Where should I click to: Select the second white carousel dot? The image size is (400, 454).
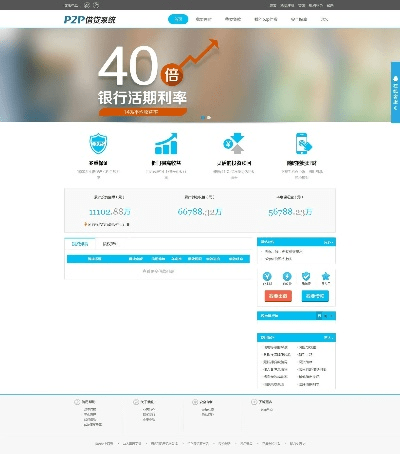pos(209,117)
